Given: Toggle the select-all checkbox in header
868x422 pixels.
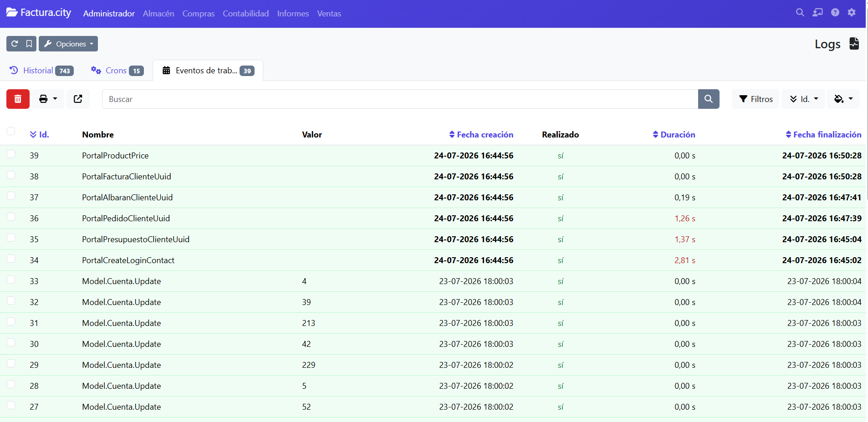Looking at the screenshot, I should [11, 131].
